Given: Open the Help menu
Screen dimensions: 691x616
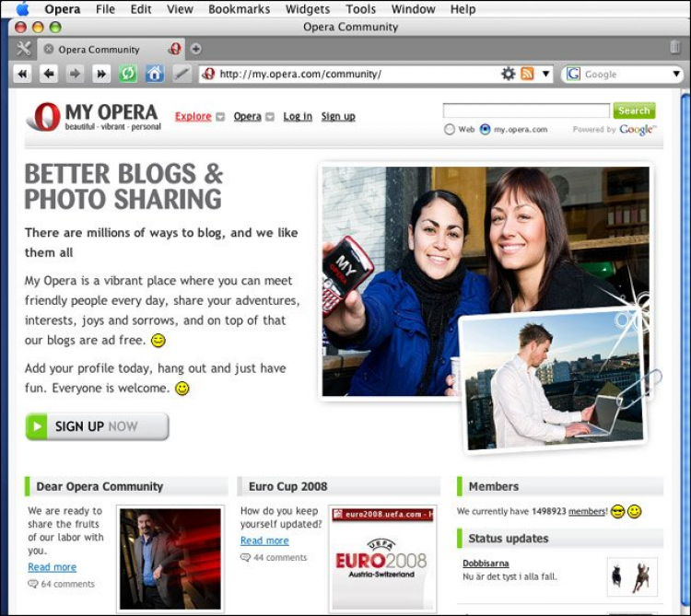Looking at the screenshot, I should (463, 9).
